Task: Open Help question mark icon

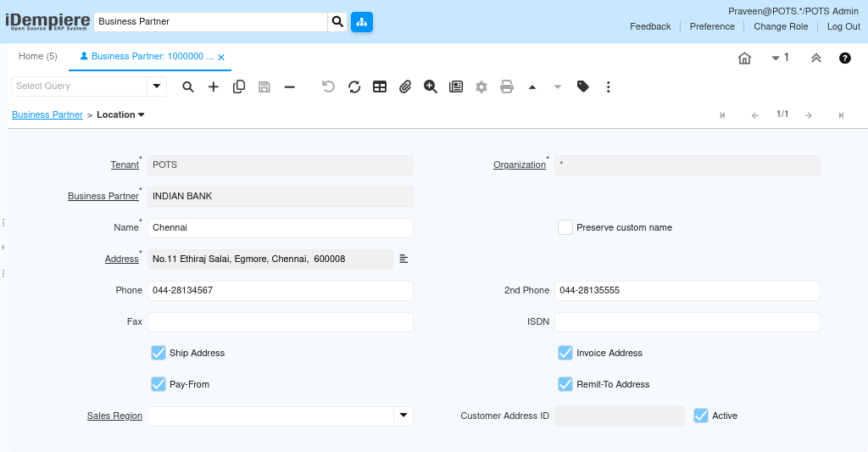Action: (845, 59)
